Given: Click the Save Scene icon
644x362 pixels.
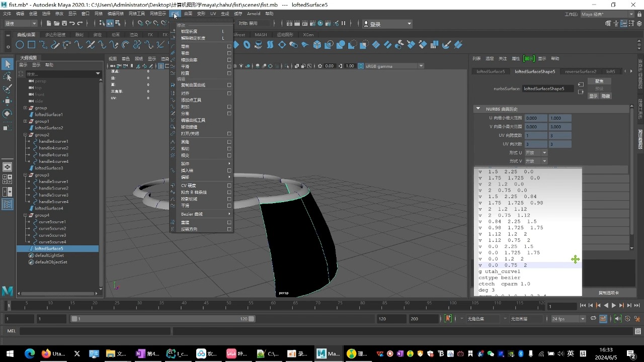Looking at the screenshot, I should (64, 23).
